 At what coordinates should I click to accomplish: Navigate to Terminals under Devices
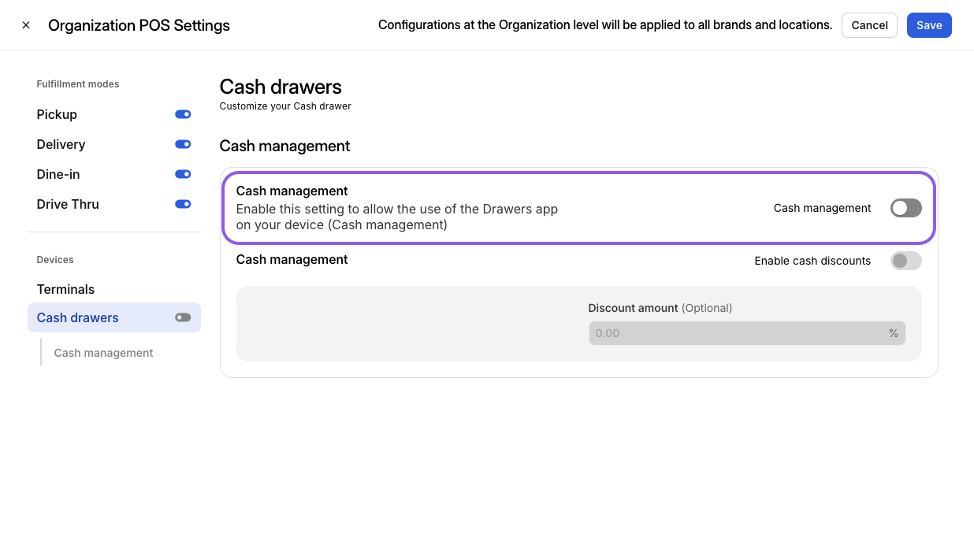point(65,289)
